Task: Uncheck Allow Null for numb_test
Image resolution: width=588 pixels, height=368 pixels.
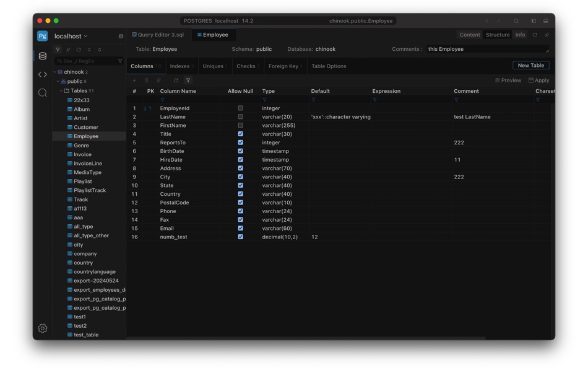Action: [x=240, y=237]
